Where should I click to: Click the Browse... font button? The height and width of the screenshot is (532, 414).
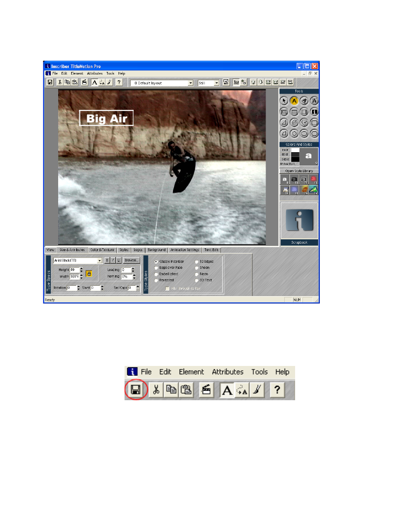(131, 261)
